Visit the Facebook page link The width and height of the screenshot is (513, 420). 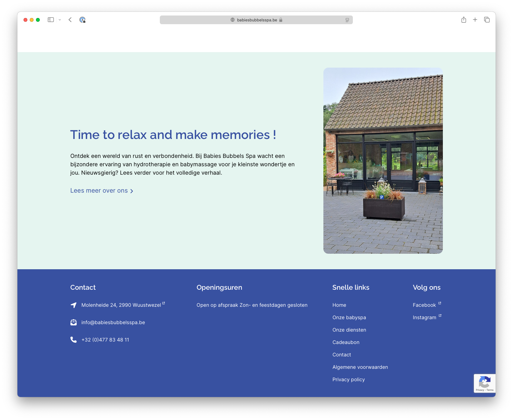tap(424, 305)
